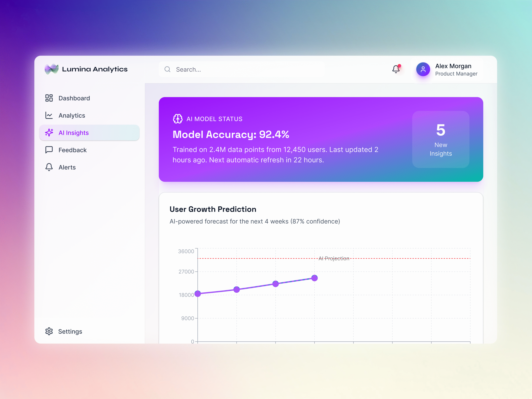Viewport: 532px width, 399px height.
Task: Click the Settings gear icon
Action: point(49,331)
